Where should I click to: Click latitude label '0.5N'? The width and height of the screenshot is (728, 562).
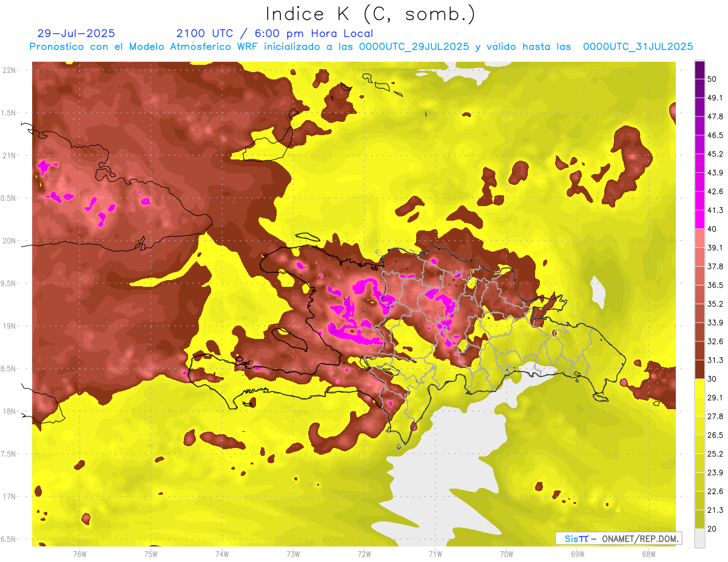click(9, 198)
